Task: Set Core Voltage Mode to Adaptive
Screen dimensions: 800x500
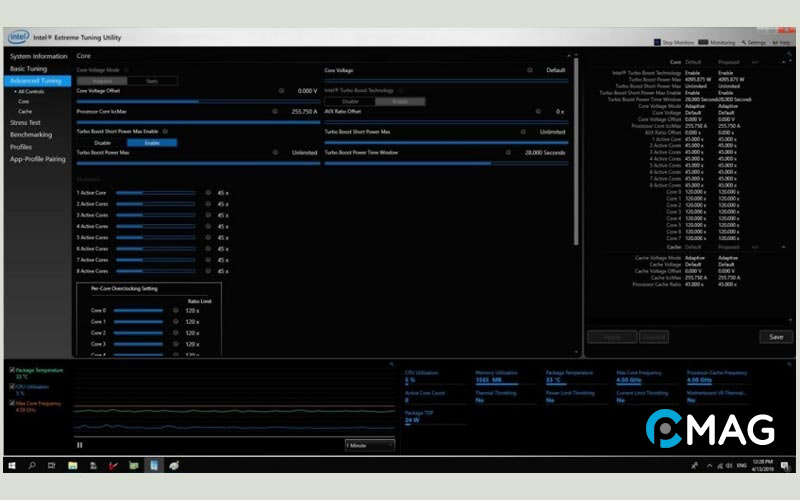Action: 102,81
